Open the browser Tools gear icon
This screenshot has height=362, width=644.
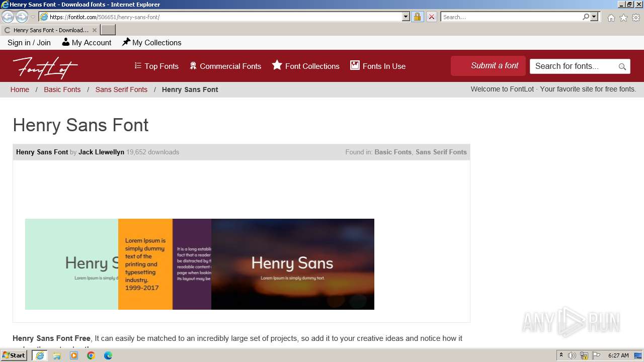pyautogui.click(x=636, y=18)
